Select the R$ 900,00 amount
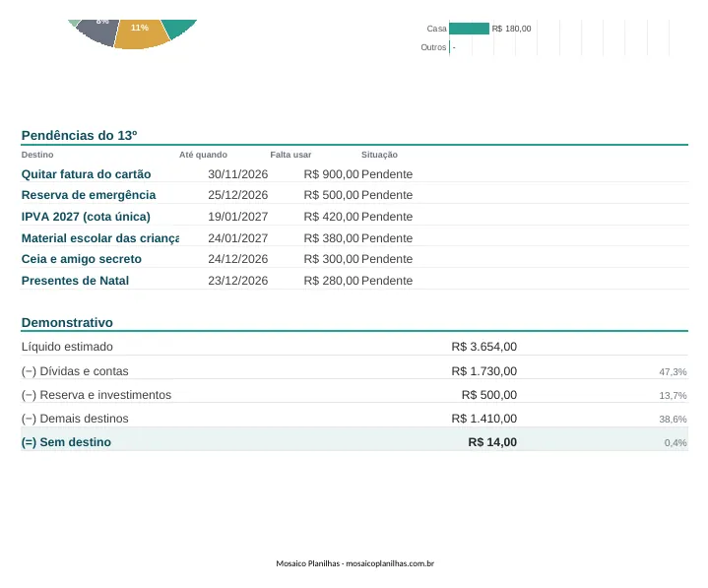This screenshot has width=708, height=588. tap(332, 174)
